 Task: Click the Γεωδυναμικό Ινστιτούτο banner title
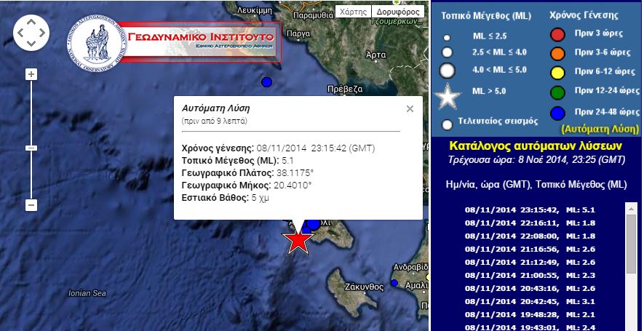pyautogui.click(x=201, y=36)
